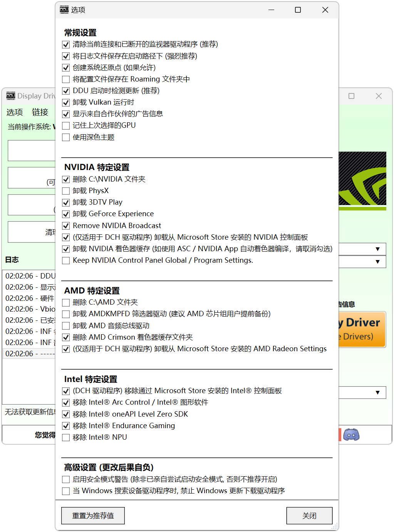Click 关闭 button in options dialog

(309, 515)
